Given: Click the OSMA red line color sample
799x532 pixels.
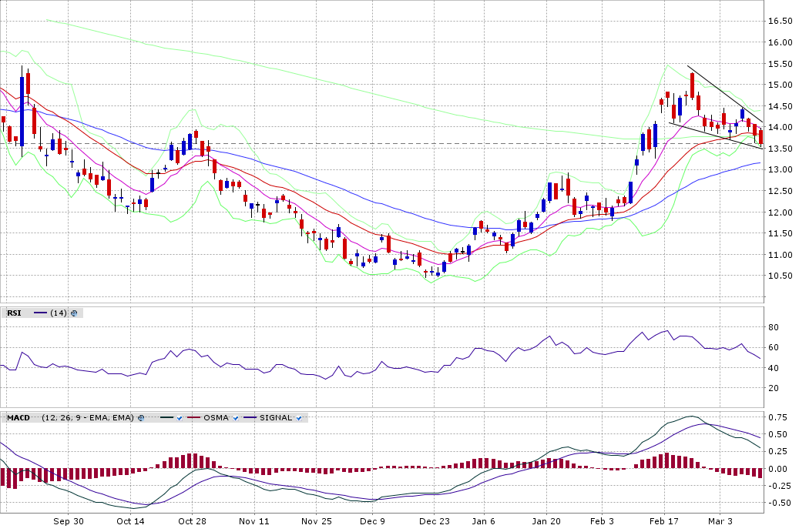Looking at the screenshot, I should pos(194,418).
